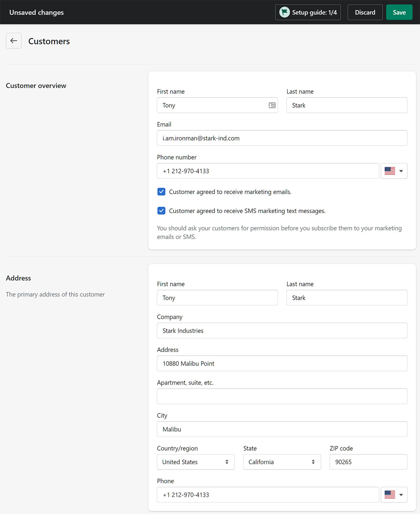The height and width of the screenshot is (514, 420).
Task: Click the Phone number field label
Action: [x=177, y=157]
